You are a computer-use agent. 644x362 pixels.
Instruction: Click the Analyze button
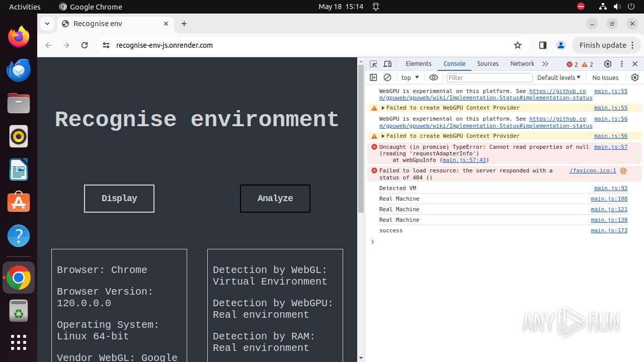pos(275,198)
